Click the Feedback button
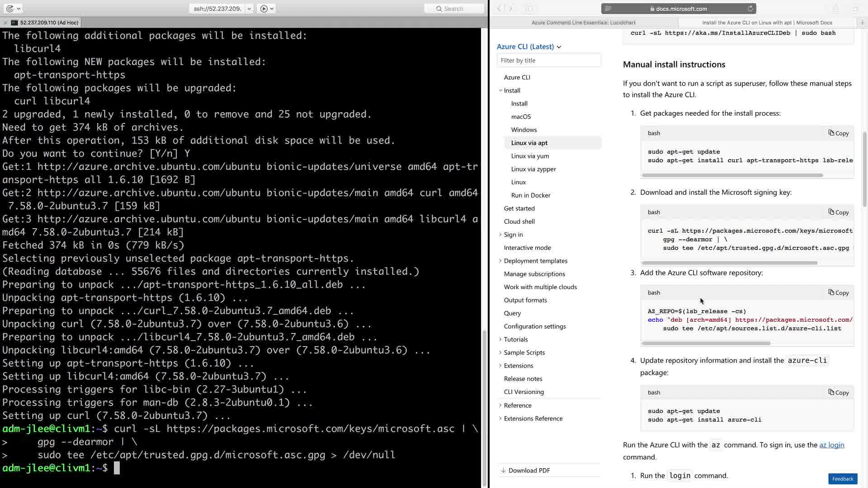Screen dimensions: 868x488 coord(842,479)
